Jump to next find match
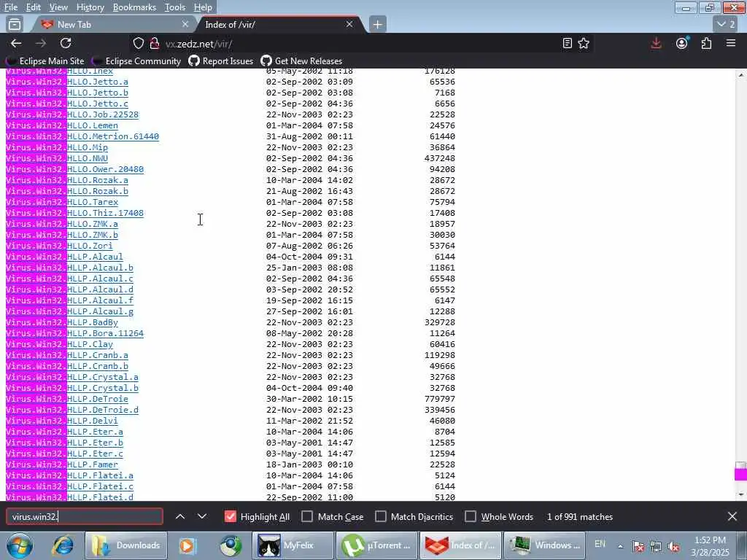747x560 pixels. 202,517
